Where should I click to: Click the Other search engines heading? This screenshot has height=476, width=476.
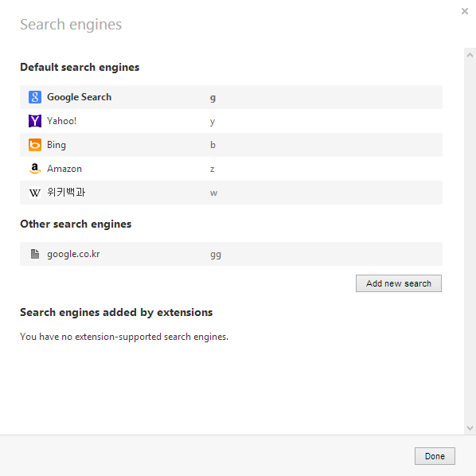click(x=76, y=224)
